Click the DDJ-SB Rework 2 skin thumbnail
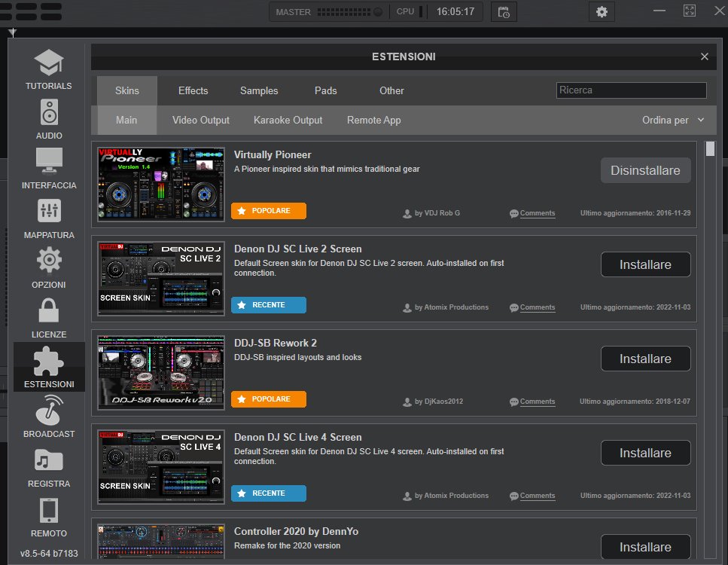 click(x=161, y=373)
